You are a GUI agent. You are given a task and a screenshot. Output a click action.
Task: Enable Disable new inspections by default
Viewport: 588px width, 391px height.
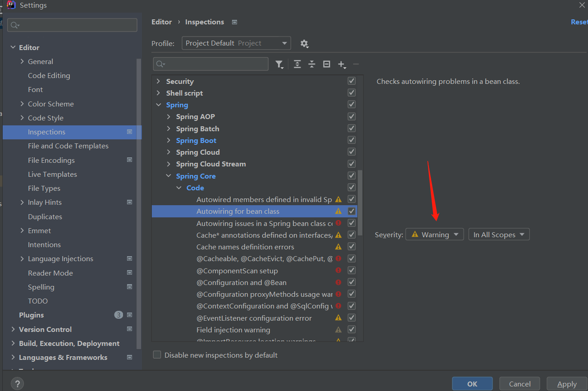(x=157, y=355)
